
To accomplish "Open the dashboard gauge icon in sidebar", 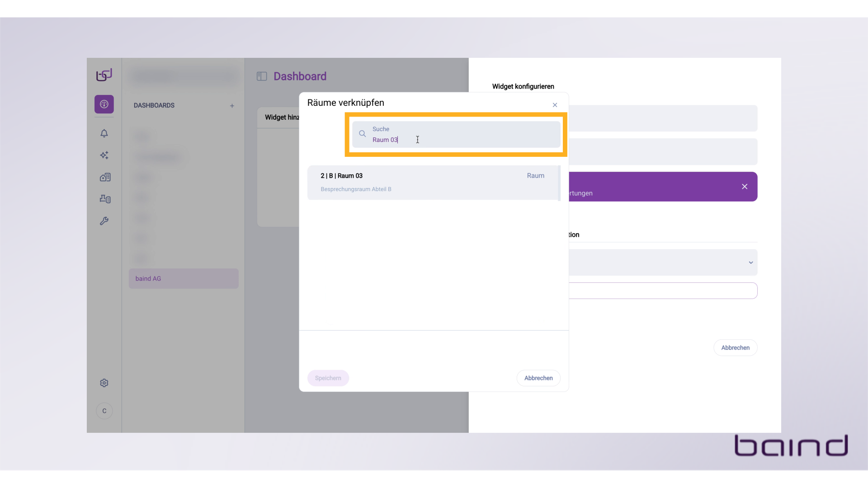I will point(104,104).
